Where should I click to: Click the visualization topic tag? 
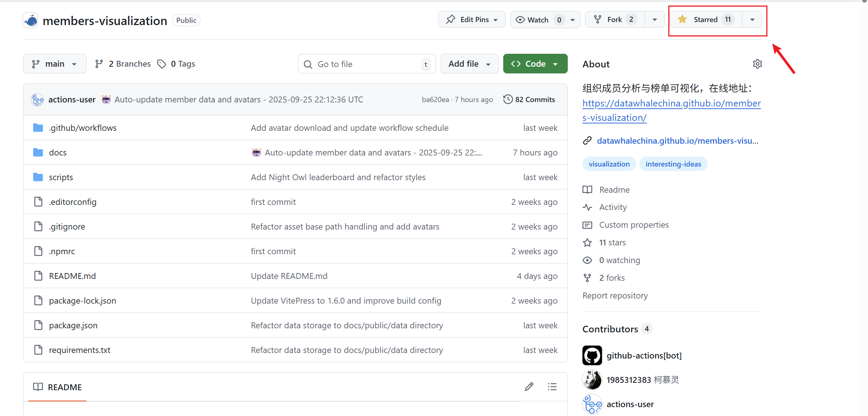click(x=609, y=164)
